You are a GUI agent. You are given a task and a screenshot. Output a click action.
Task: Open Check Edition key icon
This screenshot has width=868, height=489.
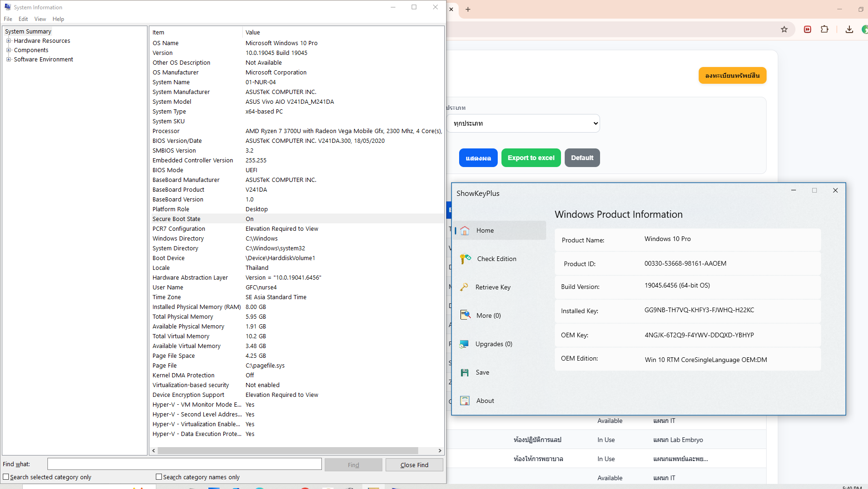click(x=465, y=259)
